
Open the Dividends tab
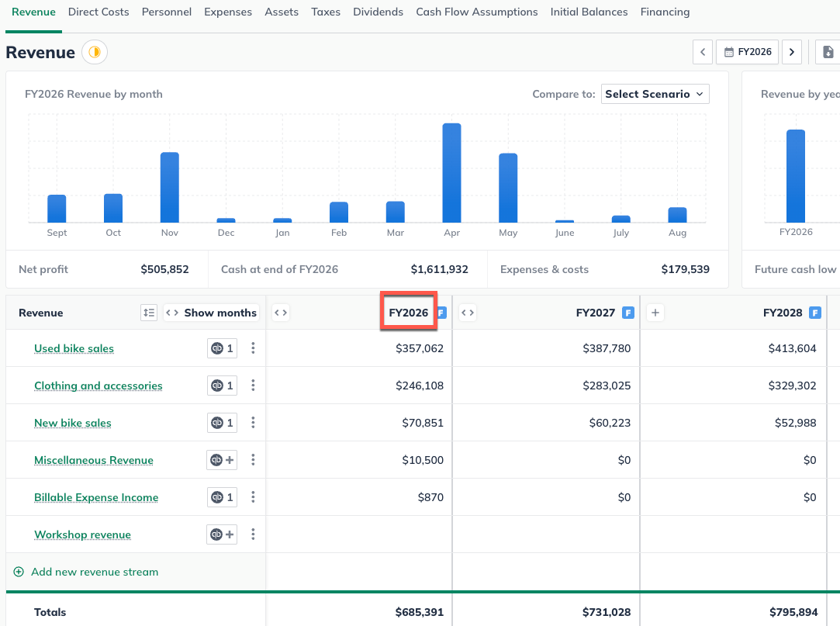point(379,12)
